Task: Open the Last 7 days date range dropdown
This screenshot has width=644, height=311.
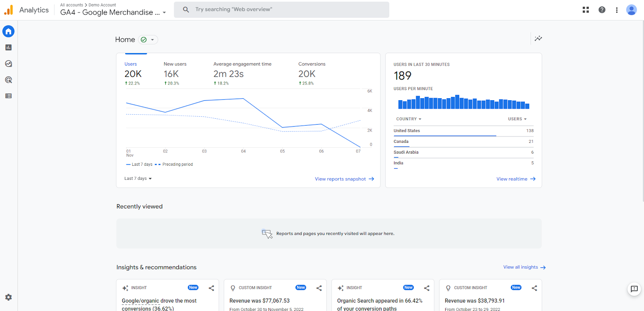Action: pos(138,179)
